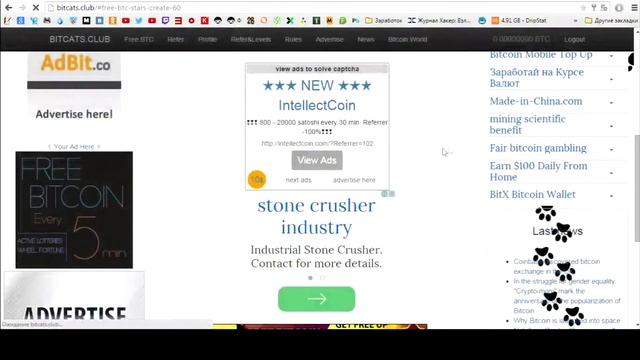Click the page icon in the address bar
Screen dimensions: 640x360
tap(51, 8)
